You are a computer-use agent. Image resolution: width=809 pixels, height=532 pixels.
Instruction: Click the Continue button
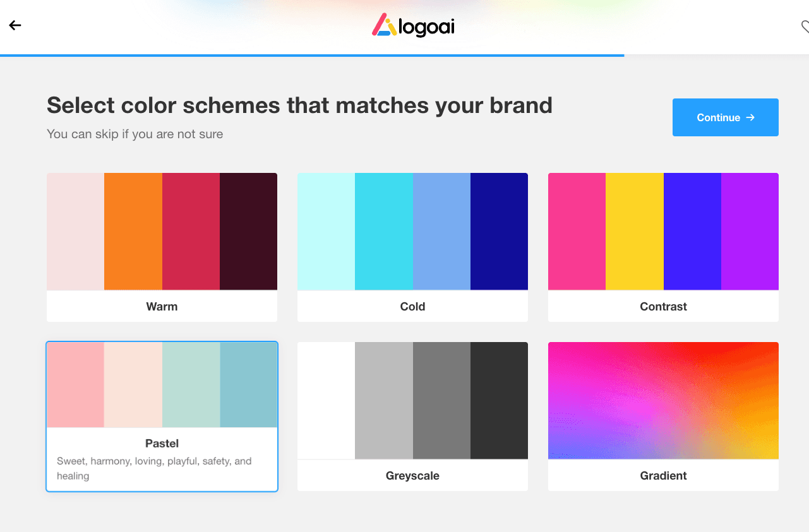[725, 117]
